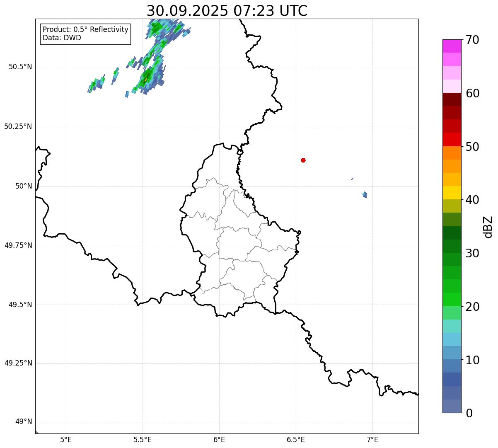Click the colorbar tick label 50
This screenshot has width=498, height=448.
coord(472,147)
